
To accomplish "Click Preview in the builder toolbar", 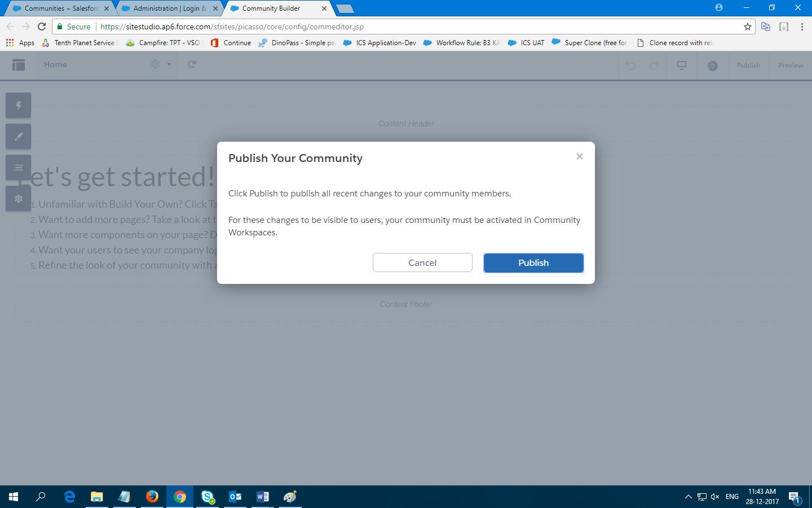I will [791, 65].
